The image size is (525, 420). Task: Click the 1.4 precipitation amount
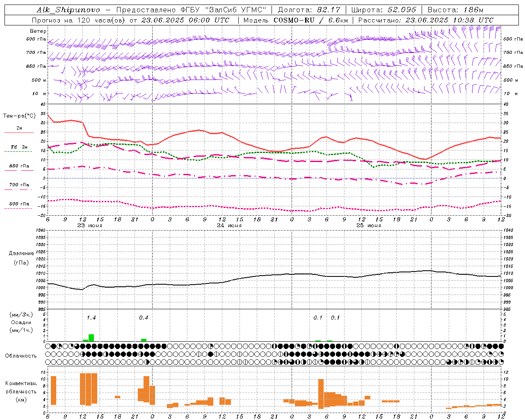[x=91, y=317]
